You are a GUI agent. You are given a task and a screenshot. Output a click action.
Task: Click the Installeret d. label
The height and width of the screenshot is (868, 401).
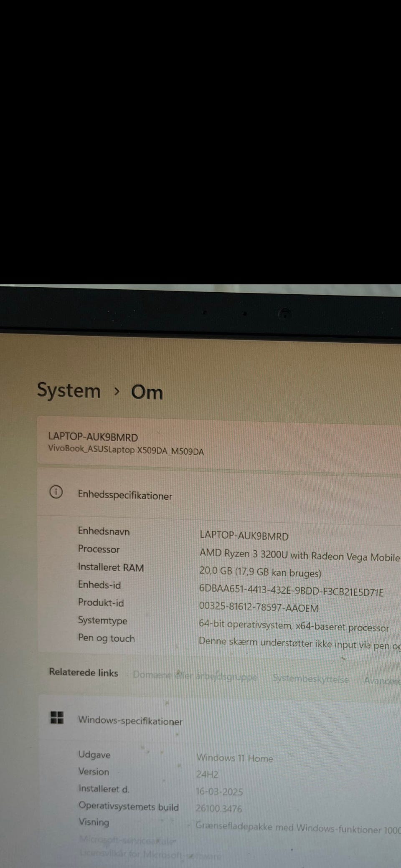(x=104, y=789)
